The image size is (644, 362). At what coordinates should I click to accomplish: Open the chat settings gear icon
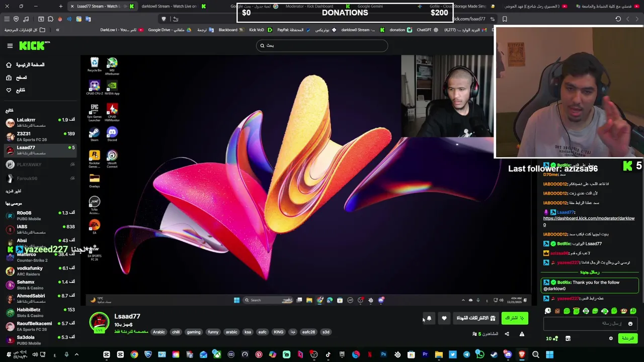pyautogui.click(x=611, y=338)
